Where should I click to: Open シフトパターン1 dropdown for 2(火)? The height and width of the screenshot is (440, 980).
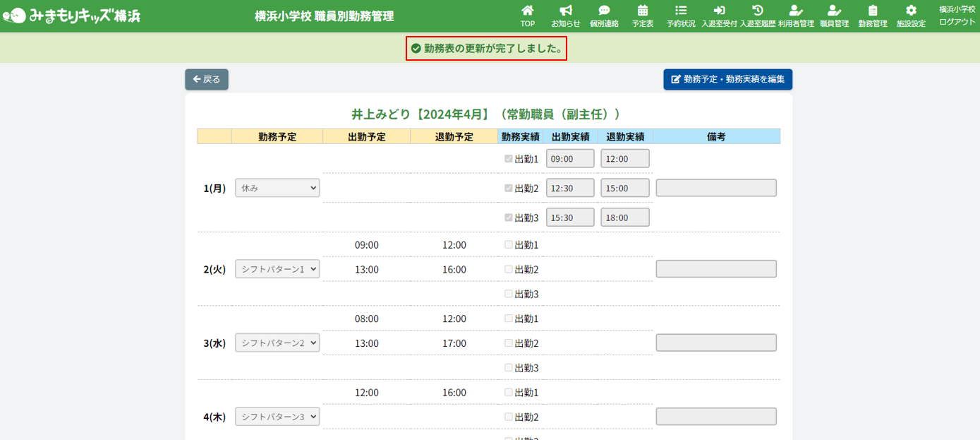pyautogui.click(x=277, y=269)
